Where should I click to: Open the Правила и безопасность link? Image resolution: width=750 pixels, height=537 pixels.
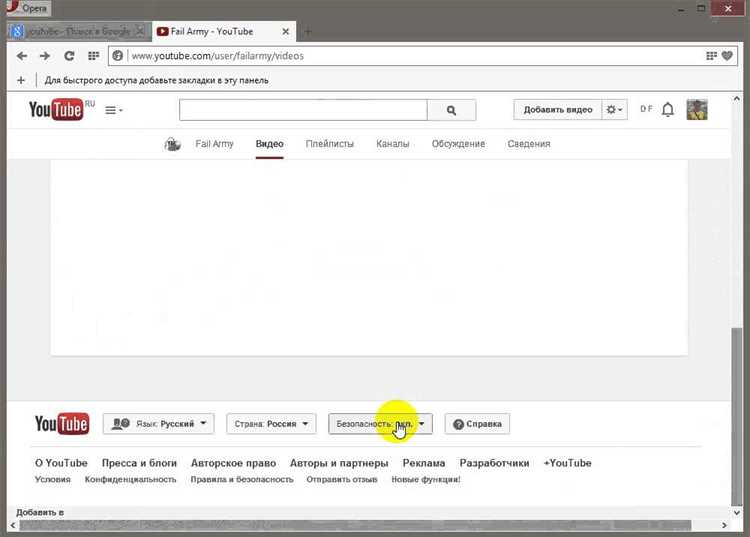point(242,479)
